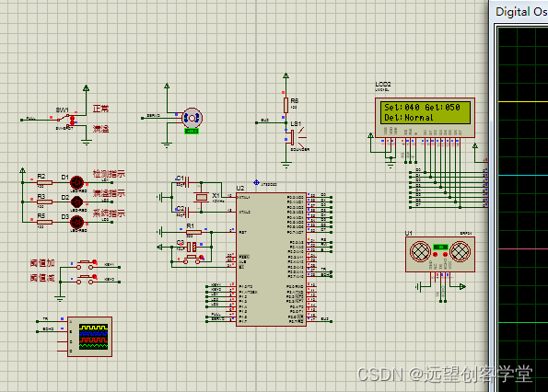The width and height of the screenshot is (548, 392).
Task: Select the D2 LED
Action: tap(76, 202)
